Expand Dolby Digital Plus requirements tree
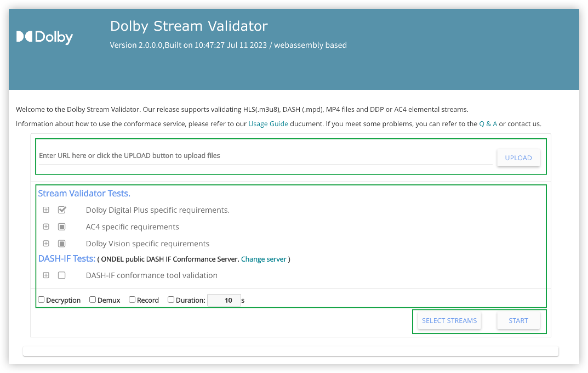Viewport: 588px width, 373px height. coord(46,210)
